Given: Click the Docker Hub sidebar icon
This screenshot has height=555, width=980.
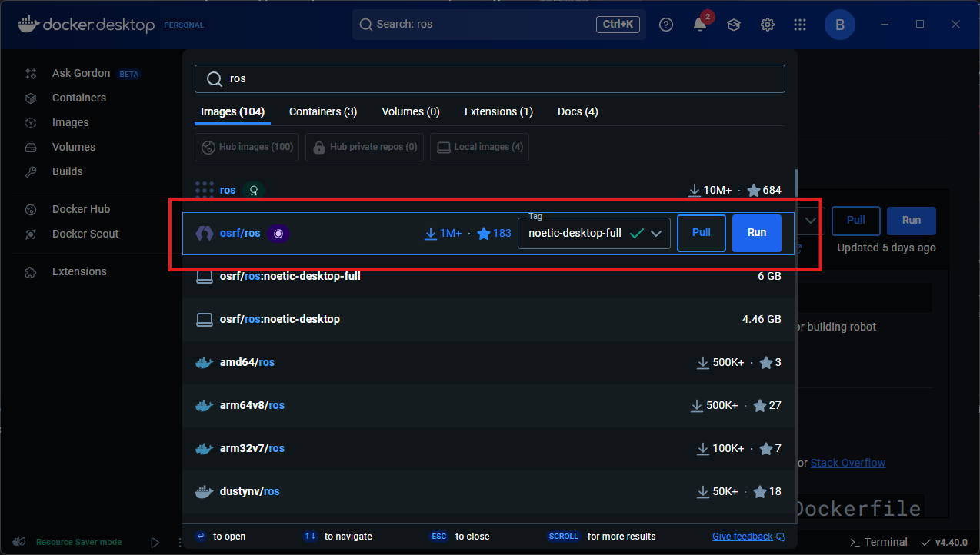Looking at the screenshot, I should pyautogui.click(x=31, y=210).
